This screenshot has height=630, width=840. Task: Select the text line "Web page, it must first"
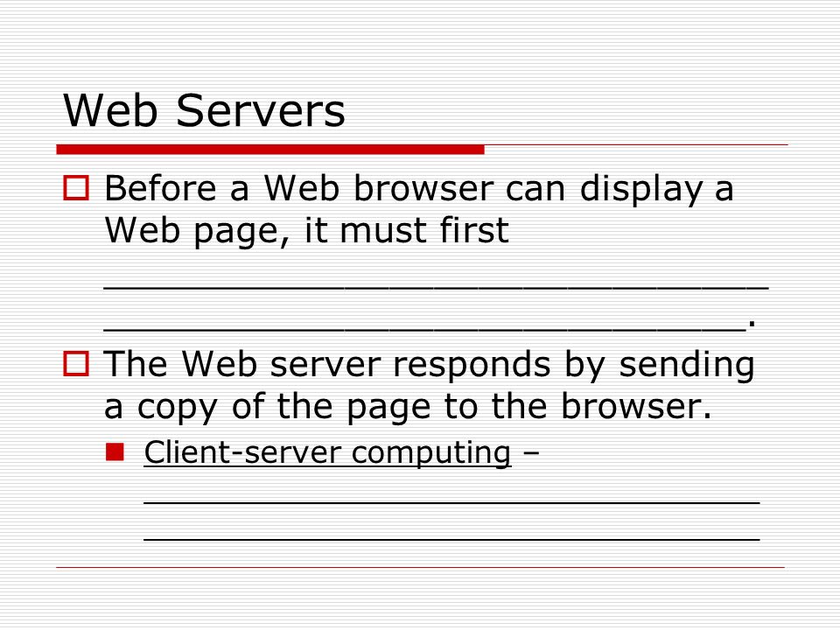tap(306, 231)
